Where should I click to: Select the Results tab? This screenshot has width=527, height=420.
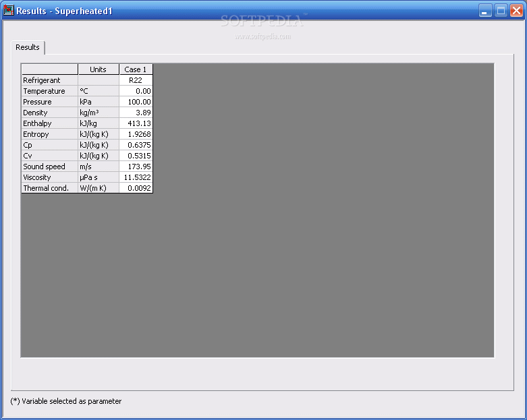pos(28,47)
